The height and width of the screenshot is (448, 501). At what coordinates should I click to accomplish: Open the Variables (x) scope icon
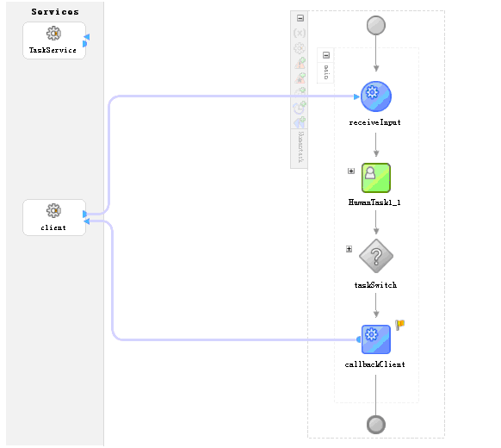tap(300, 33)
